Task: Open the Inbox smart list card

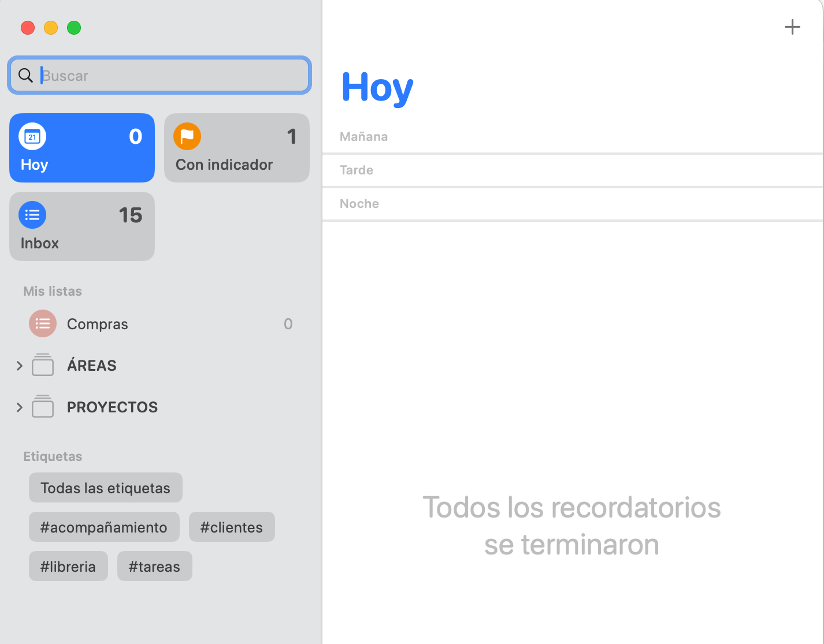Action: tap(82, 226)
